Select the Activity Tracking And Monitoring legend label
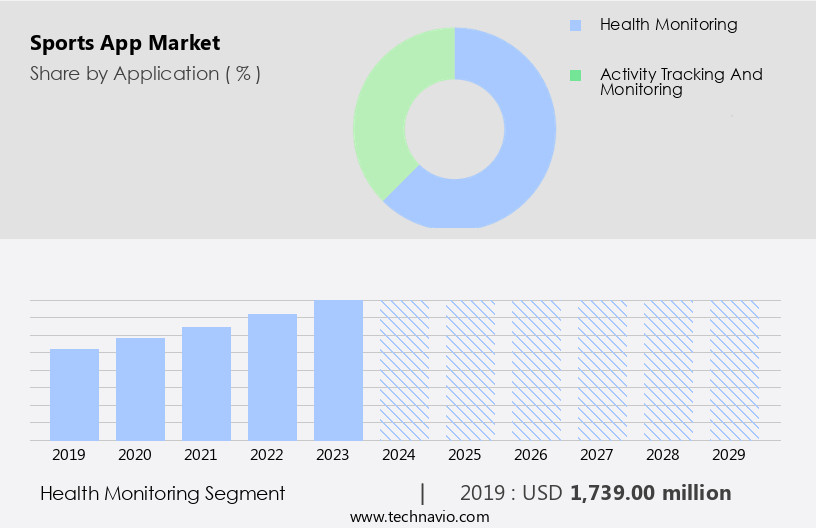 coord(681,82)
